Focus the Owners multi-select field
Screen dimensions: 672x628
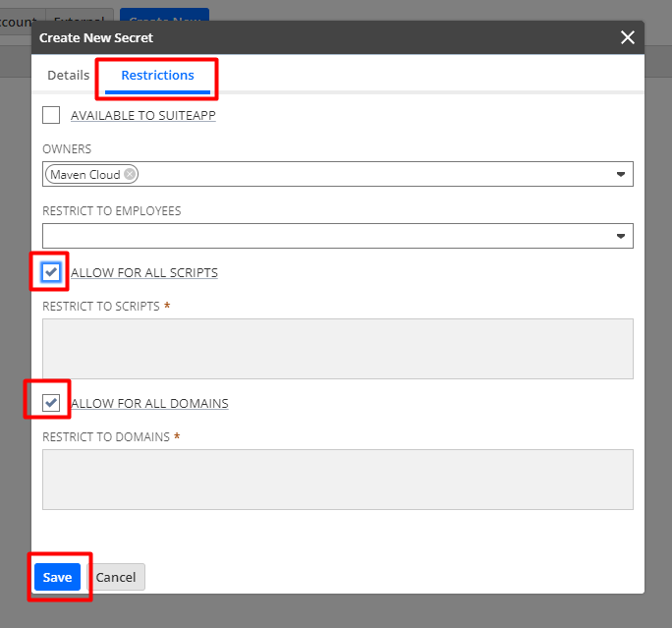click(373, 174)
